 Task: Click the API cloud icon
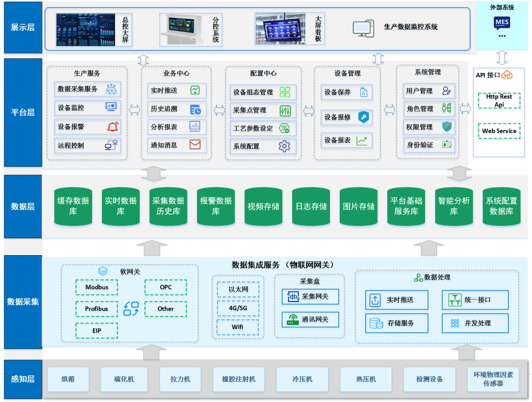507,75
